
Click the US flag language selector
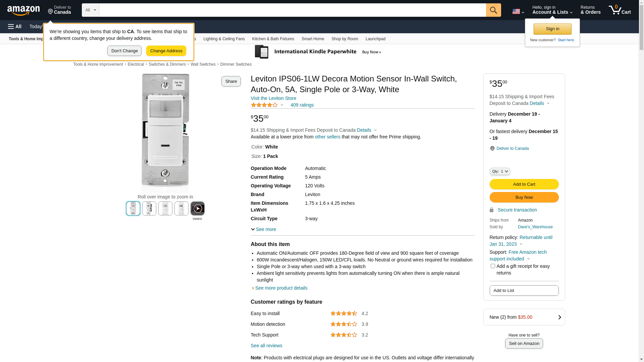pos(518,11)
